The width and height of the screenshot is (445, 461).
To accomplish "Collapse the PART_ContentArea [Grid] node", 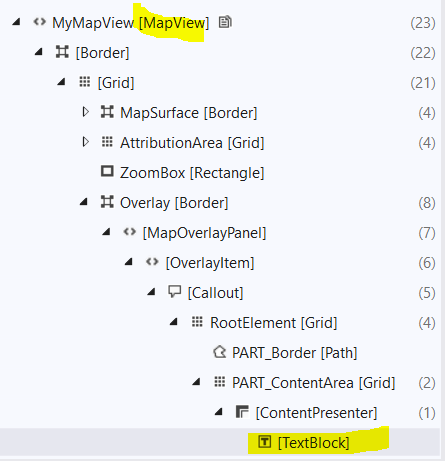I will click(196, 382).
